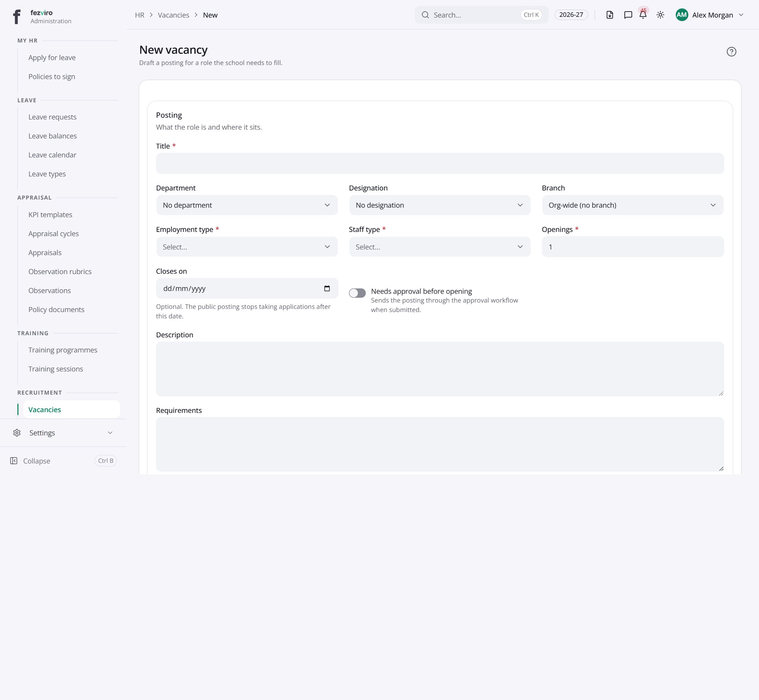Open the Department dropdown
Image resolution: width=759 pixels, height=700 pixels.
click(247, 205)
